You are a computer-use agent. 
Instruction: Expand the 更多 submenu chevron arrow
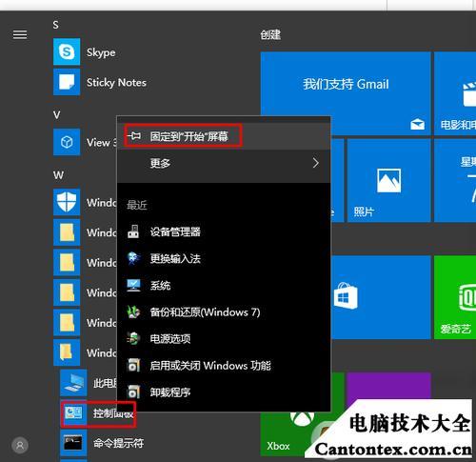315,163
